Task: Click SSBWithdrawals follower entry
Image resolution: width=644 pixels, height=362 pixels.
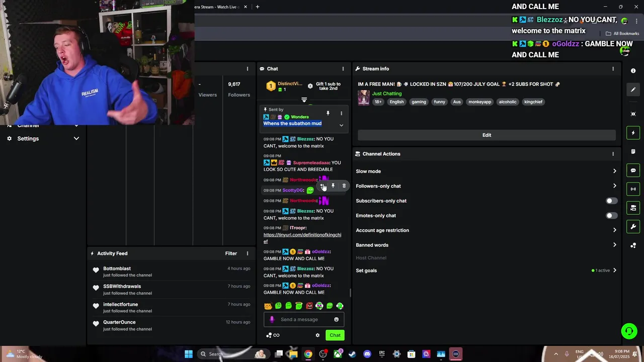Action: (122, 287)
